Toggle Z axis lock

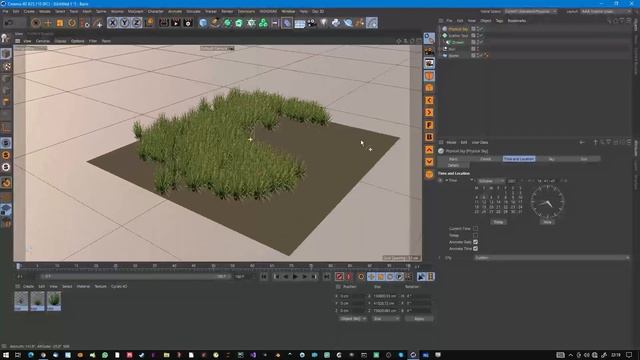click(x=137, y=23)
